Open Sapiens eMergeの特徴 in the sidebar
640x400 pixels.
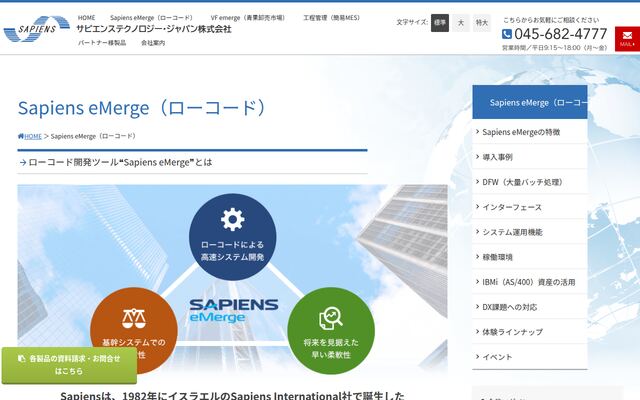530,132
